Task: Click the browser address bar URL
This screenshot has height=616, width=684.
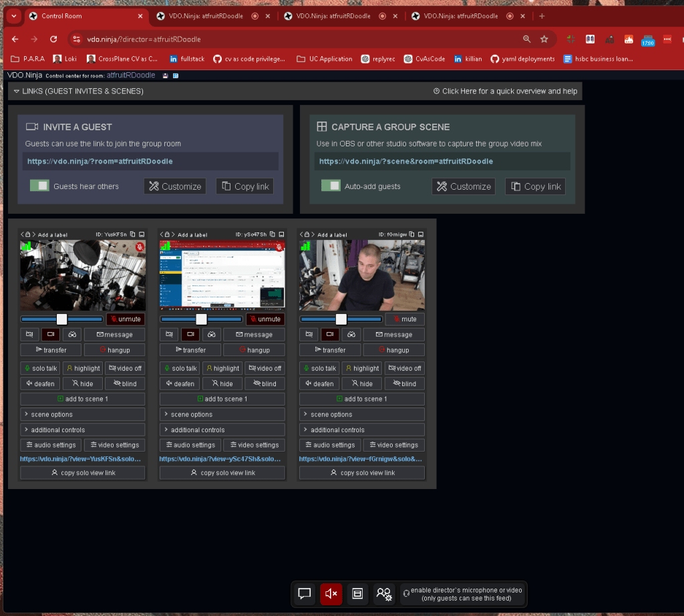Action: [144, 39]
